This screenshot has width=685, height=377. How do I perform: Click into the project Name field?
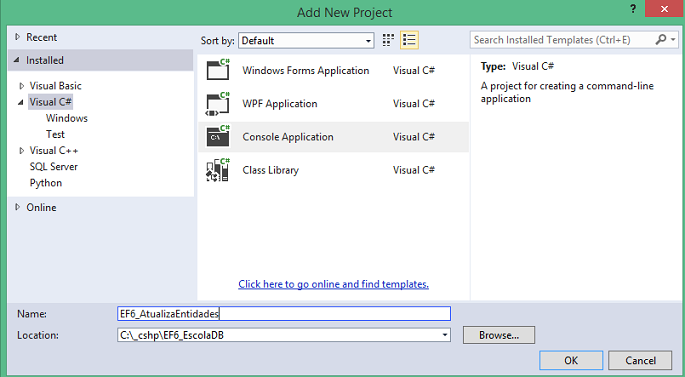pos(284,314)
